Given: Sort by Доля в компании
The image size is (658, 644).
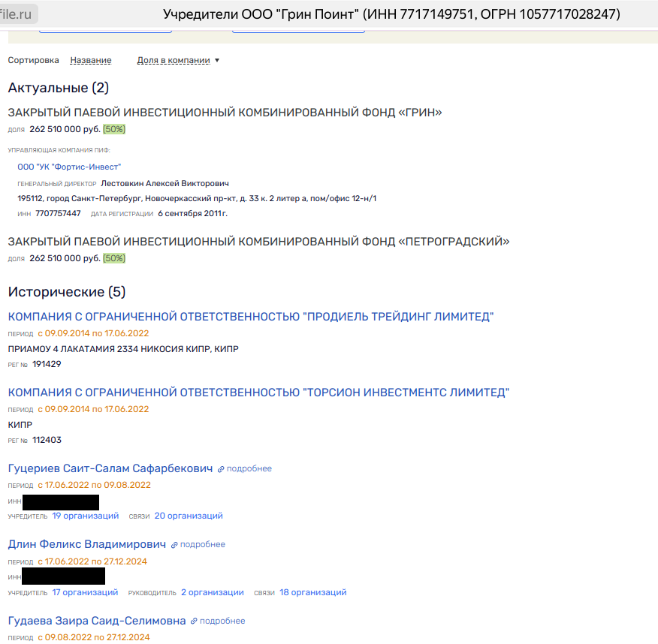Looking at the screenshot, I should (x=174, y=60).
